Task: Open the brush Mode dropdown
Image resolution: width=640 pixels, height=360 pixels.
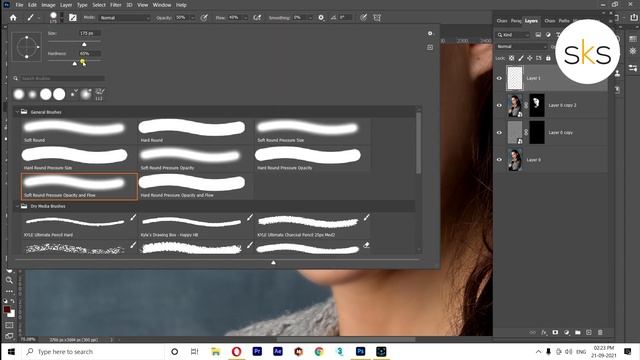Action: coord(124,18)
